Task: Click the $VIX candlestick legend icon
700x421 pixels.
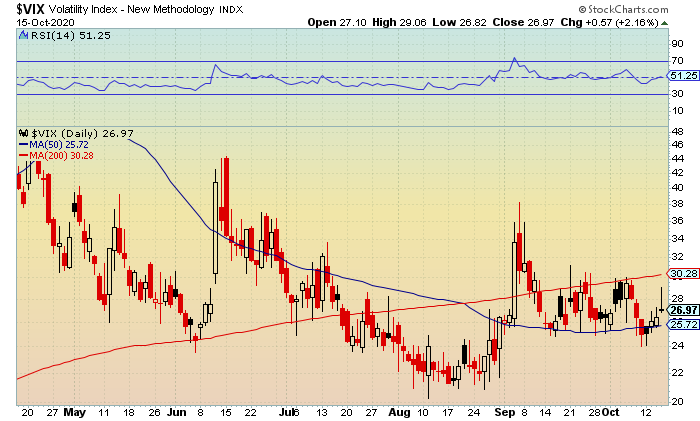Action: (x=24, y=133)
